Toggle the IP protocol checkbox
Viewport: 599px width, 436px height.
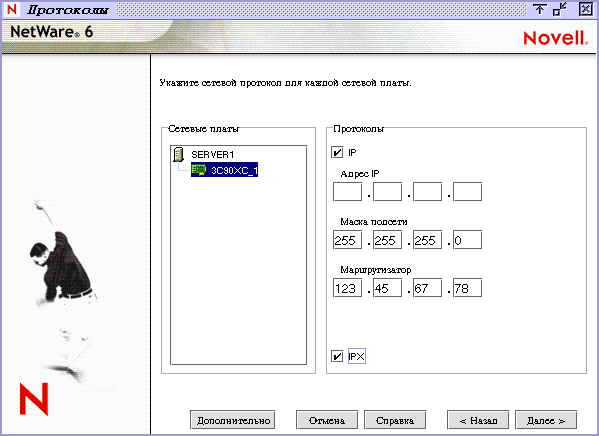[x=337, y=152]
